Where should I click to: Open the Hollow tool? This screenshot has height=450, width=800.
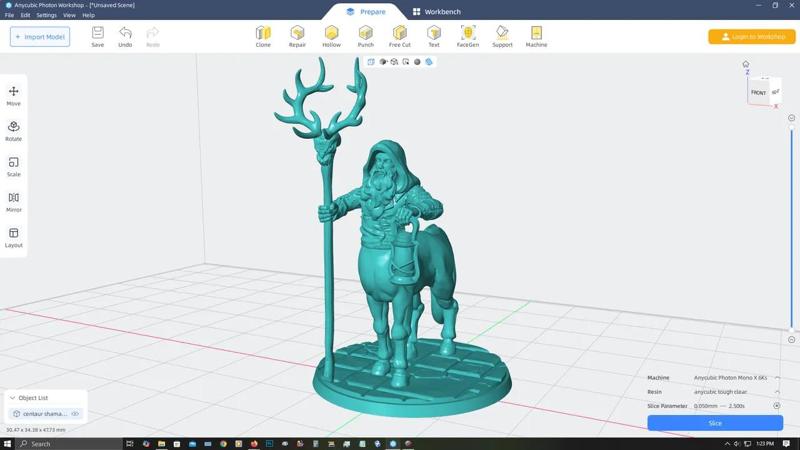332,37
